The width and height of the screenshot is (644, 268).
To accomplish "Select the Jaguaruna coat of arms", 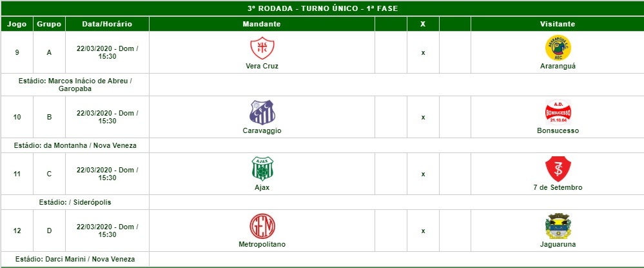I will point(558,226).
